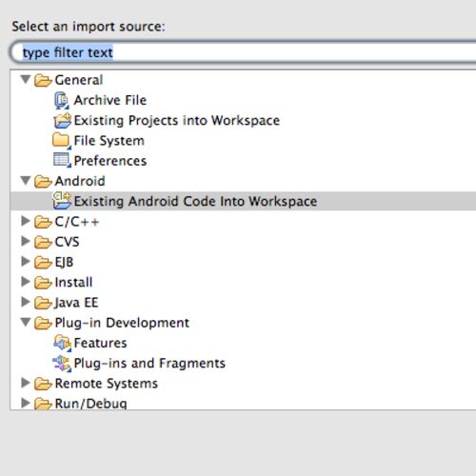The height and width of the screenshot is (476, 476).
Task: Select the Features plug-in icon
Action: tap(62, 343)
